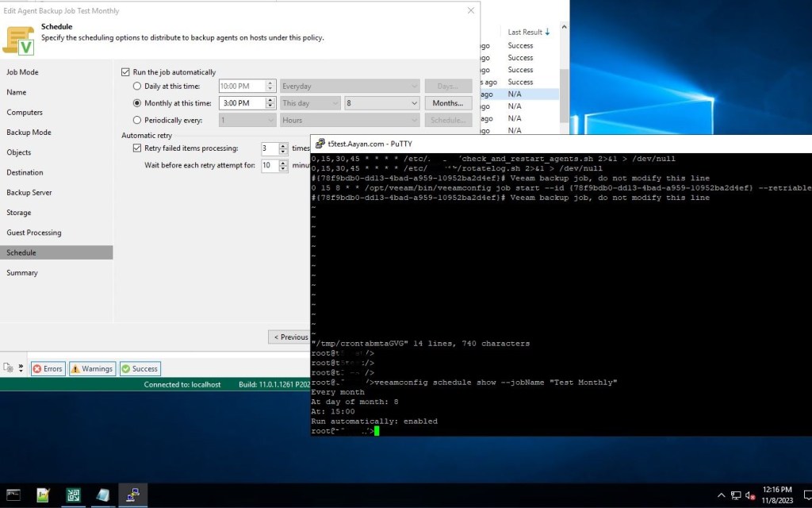Image resolution: width=812 pixels, height=508 pixels.
Task: Switch to the Summary step
Action: tap(22, 273)
